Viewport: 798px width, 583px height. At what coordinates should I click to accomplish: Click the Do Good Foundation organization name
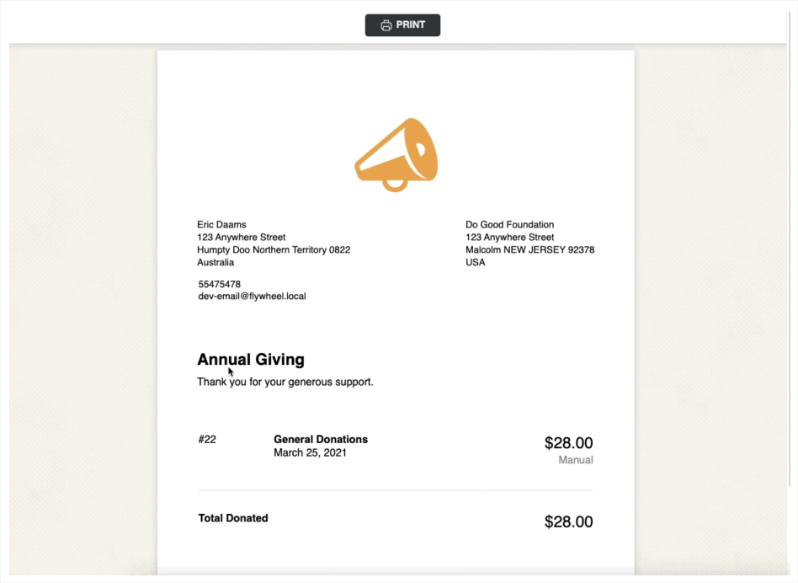click(509, 224)
